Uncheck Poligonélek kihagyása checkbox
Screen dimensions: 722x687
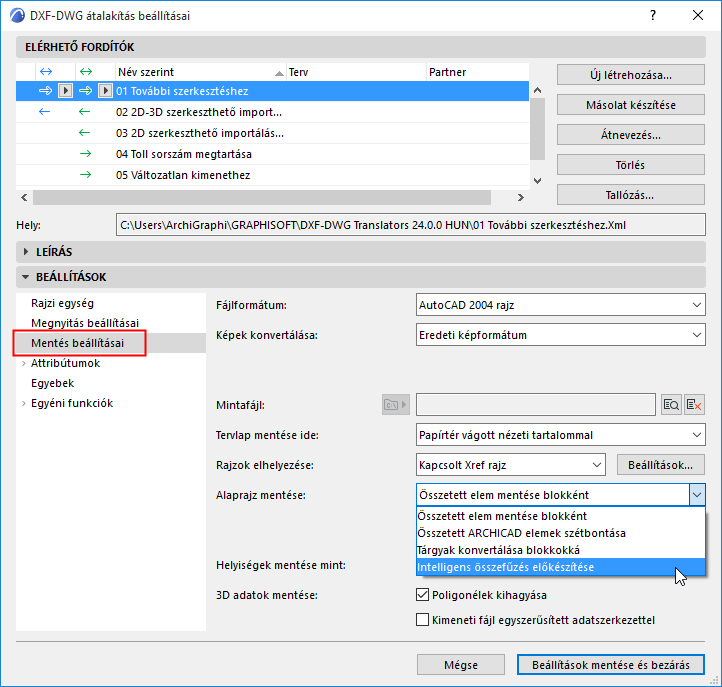coord(422,594)
